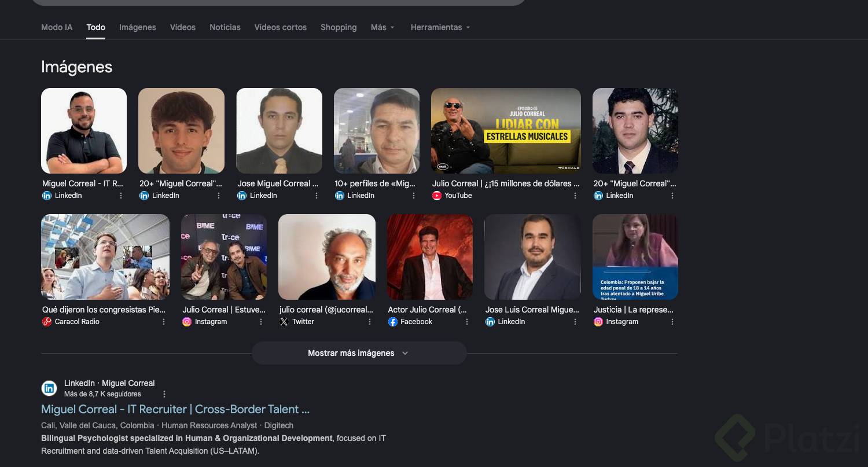Viewport: 868px width, 467px height.
Task: Open the thumbnail captioned 'Jose Miguel Correal'
Action: coord(279,131)
